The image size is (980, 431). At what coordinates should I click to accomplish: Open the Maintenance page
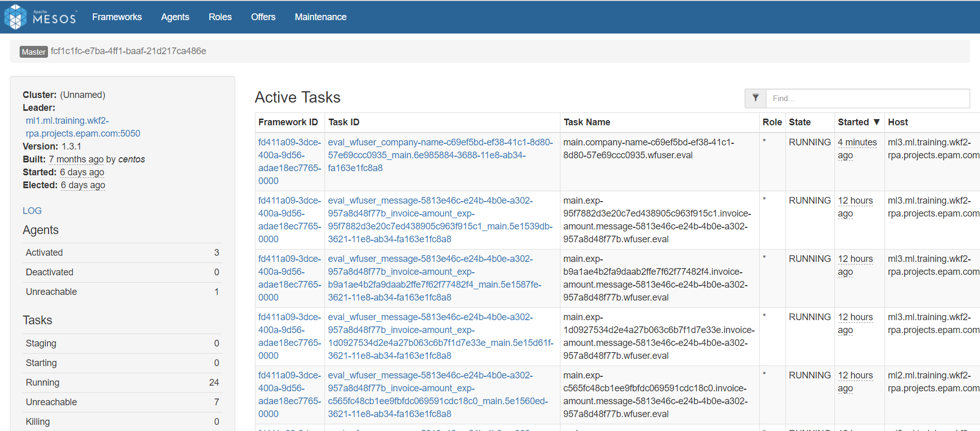(x=320, y=17)
